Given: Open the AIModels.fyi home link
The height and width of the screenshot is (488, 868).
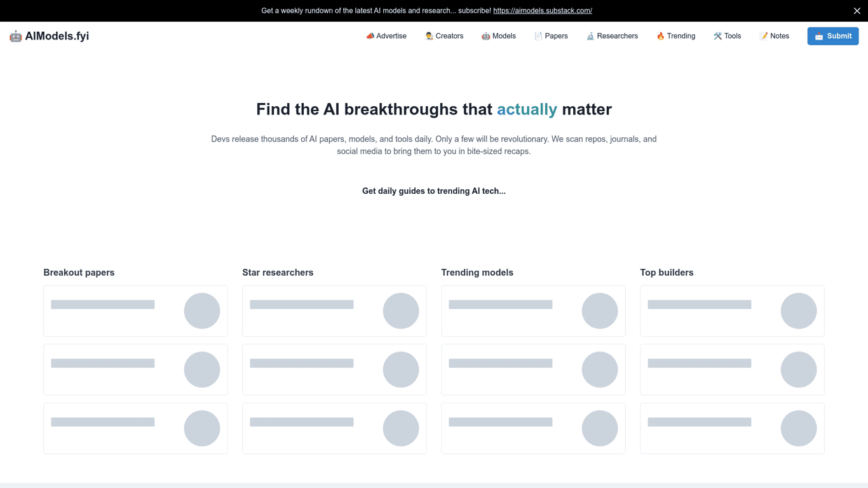Looking at the screenshot, I should click(x=49, y=36).
